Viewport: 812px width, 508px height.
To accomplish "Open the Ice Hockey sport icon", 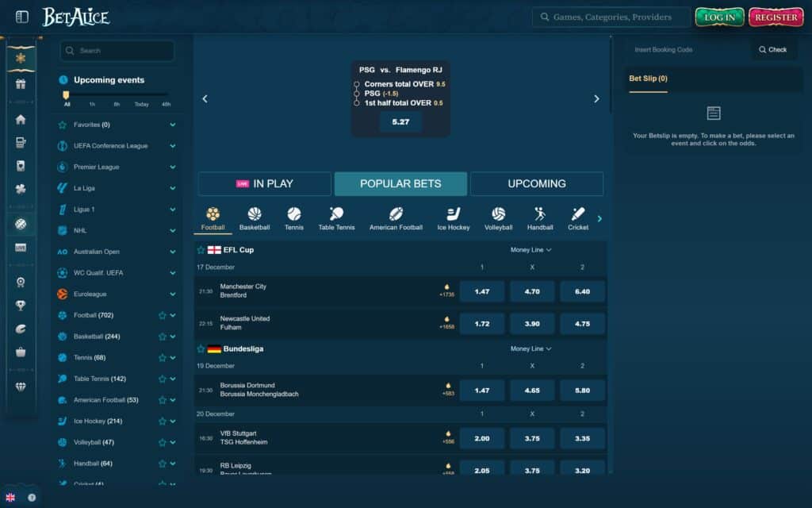I will point(453,216).
